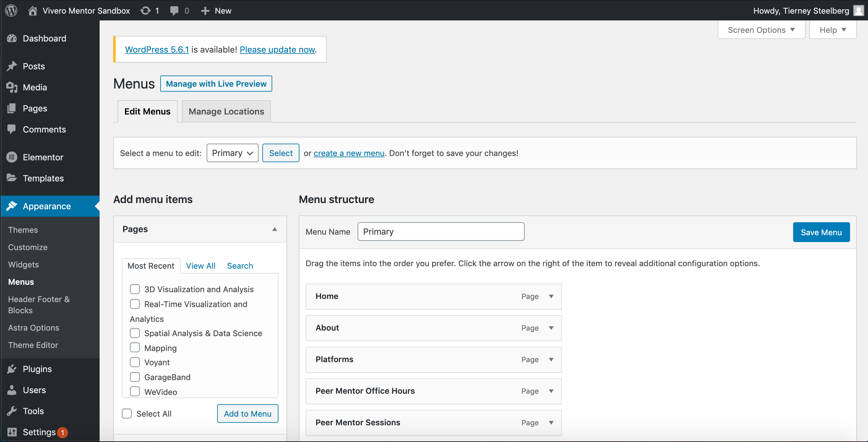
Task: Click the Media menu icon
Action: tap(12, 87)
